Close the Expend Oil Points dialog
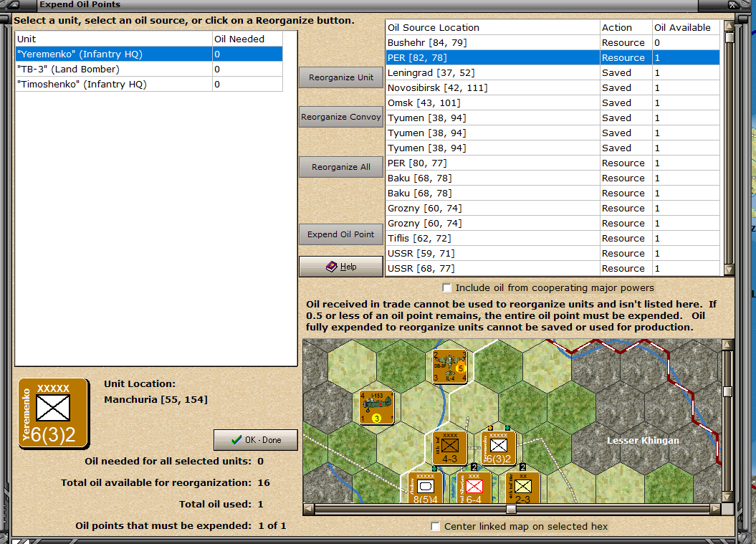Screen dimensions: 756x544 [733, 5]
